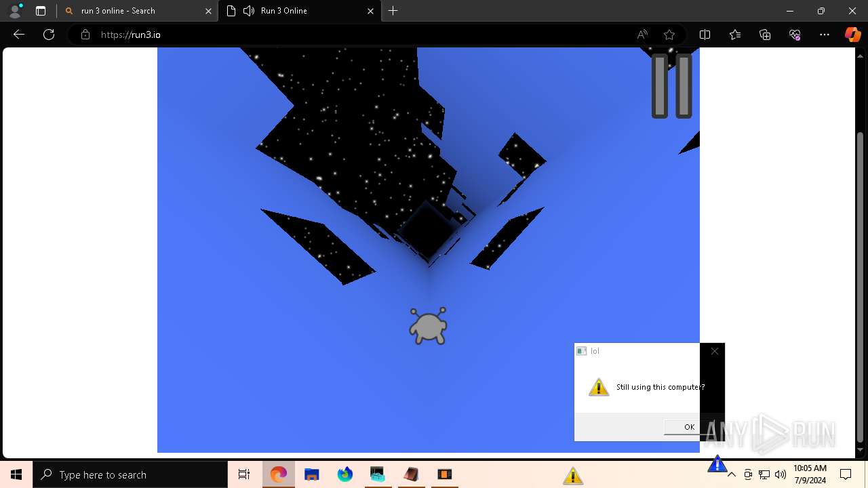Image resolution: width=868 pixels, height=488 pixels.
Task: Open the brown book app on the taskbar
Action: [411, 474]
